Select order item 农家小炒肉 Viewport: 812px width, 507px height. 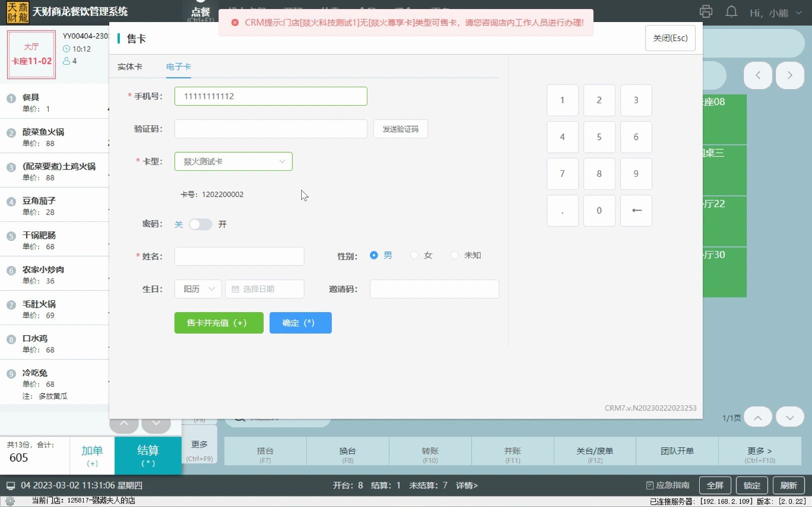click(54, 275)
